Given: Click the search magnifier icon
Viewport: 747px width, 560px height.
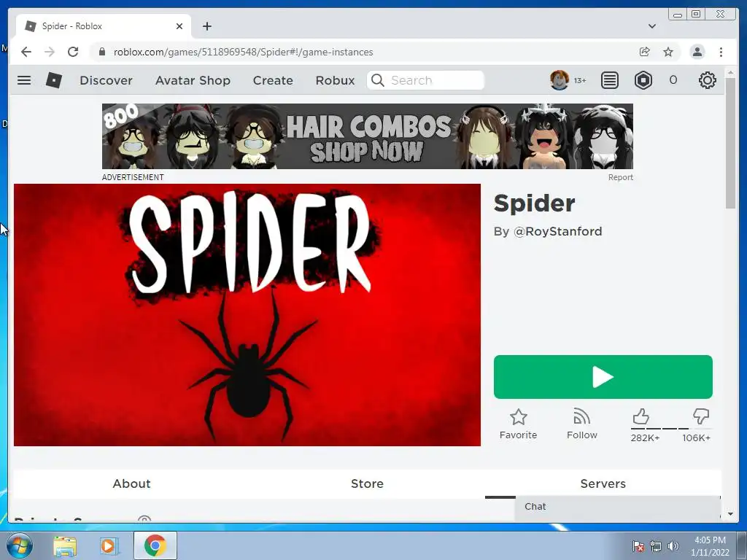Looking at the screenshot, I should (x=377, y=80).
